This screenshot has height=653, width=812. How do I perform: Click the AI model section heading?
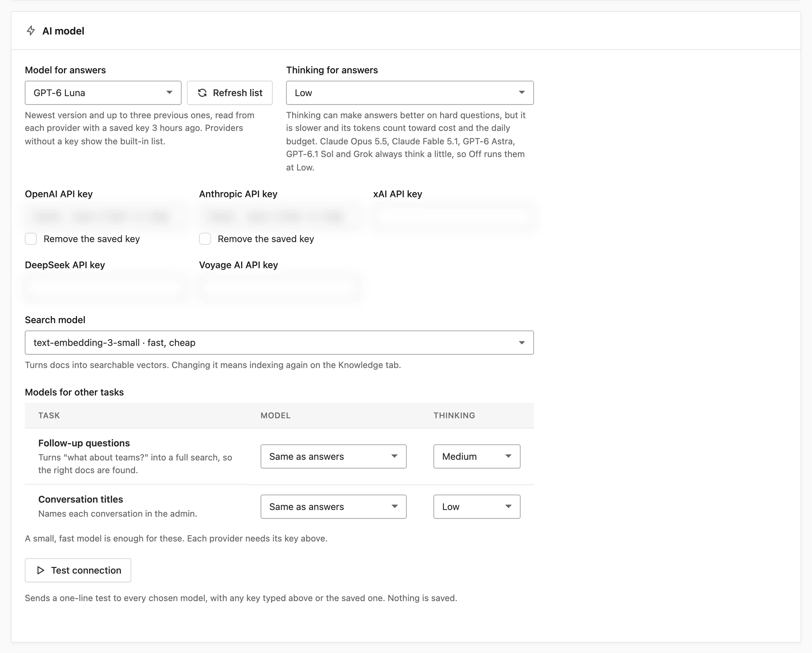click(x=63, y=31)
